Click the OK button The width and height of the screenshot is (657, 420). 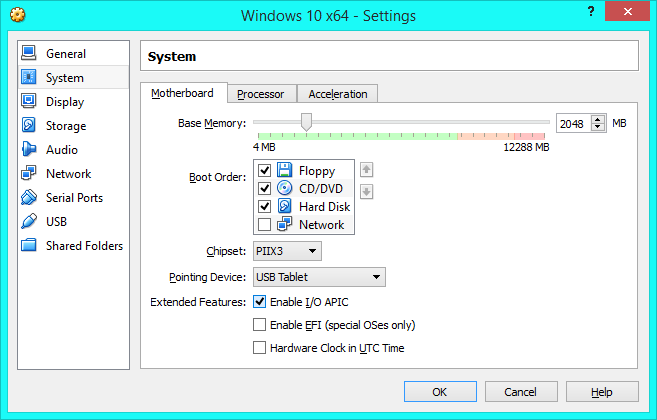[440, 391]
